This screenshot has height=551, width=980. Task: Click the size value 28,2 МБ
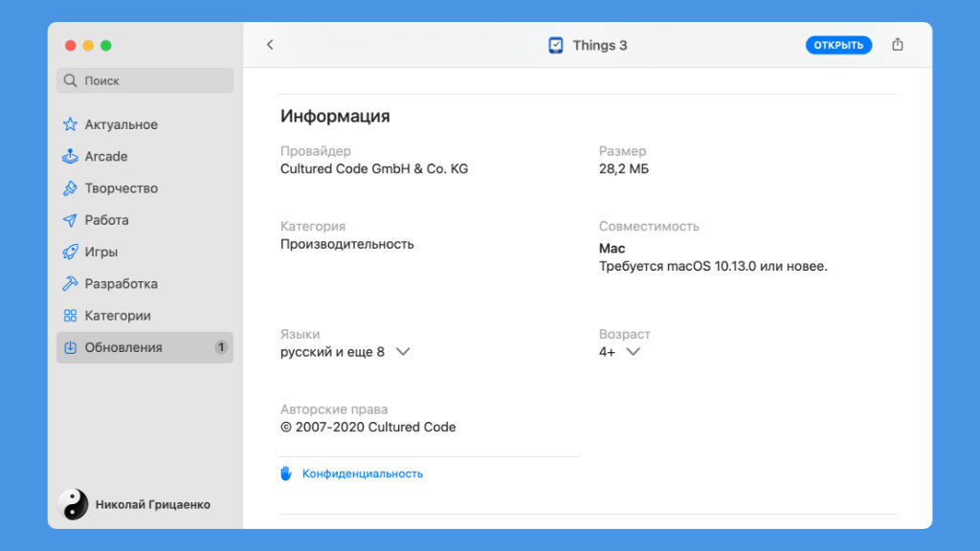pyautogui.click(x=624, y=168)
